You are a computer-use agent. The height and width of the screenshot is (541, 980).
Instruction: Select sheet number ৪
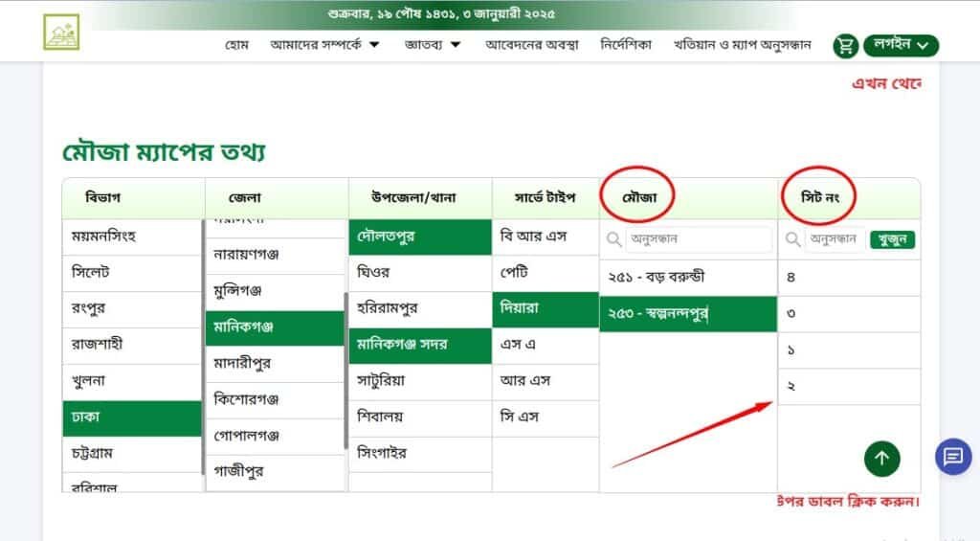[x=850, y=277]
